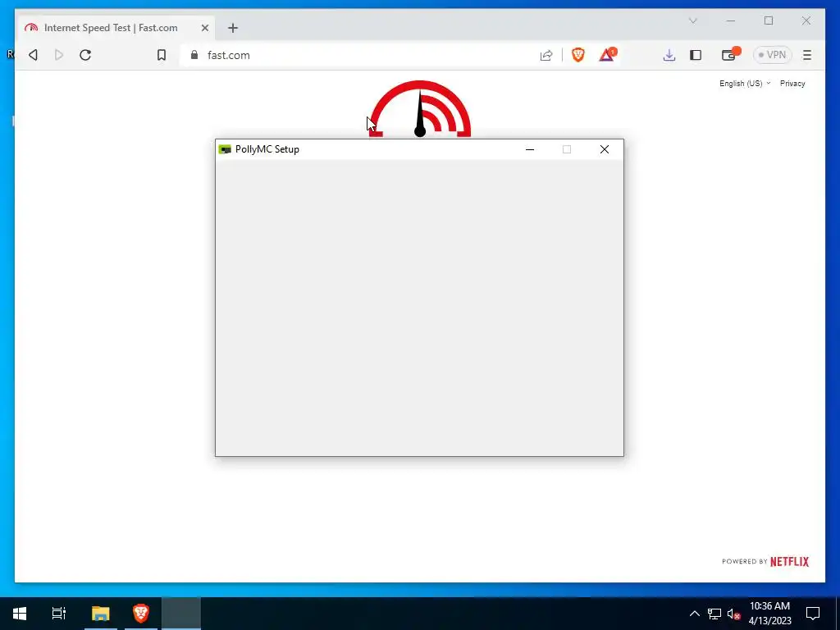This screenshot has height=630, width=840.
Task: Open a new tab with plus button
Action: point(232,28)
